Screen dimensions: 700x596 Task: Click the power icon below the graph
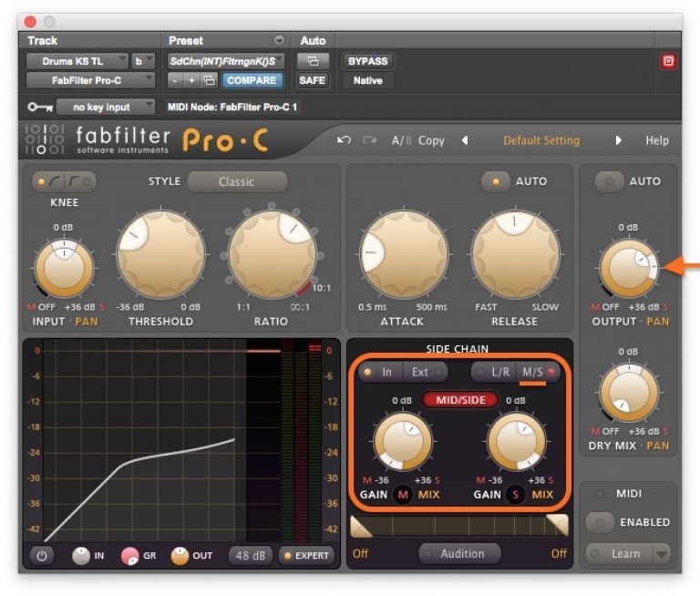(x=42, y=556)
